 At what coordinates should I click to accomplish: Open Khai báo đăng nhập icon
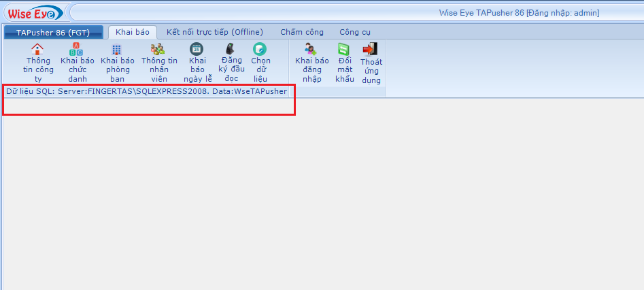[x=311, y=49]
